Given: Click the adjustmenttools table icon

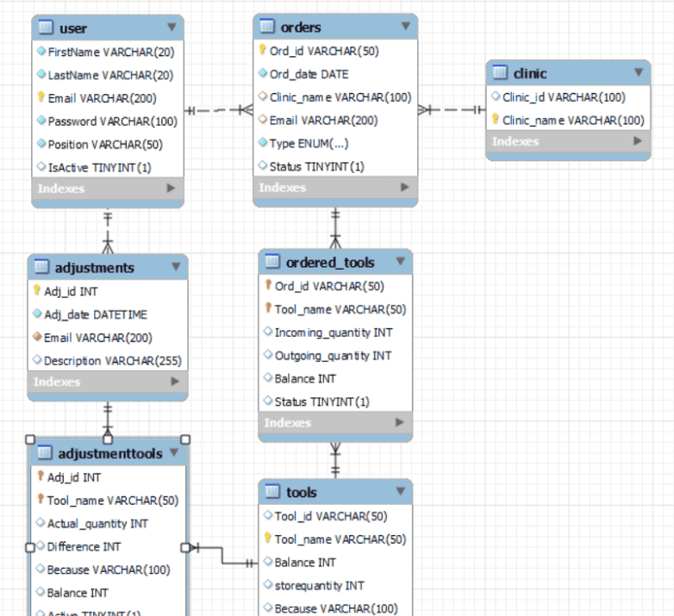Looking at the screenshot, I should click(x=45, y=452).
